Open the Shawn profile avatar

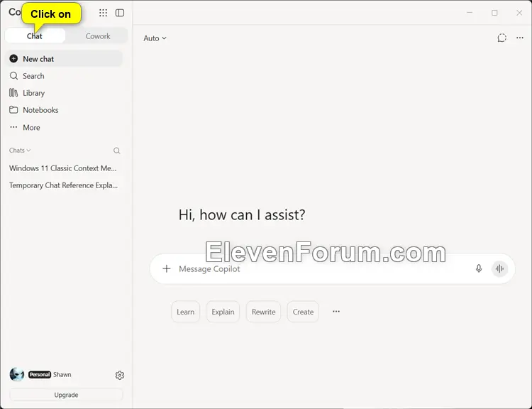coord(16,374)
